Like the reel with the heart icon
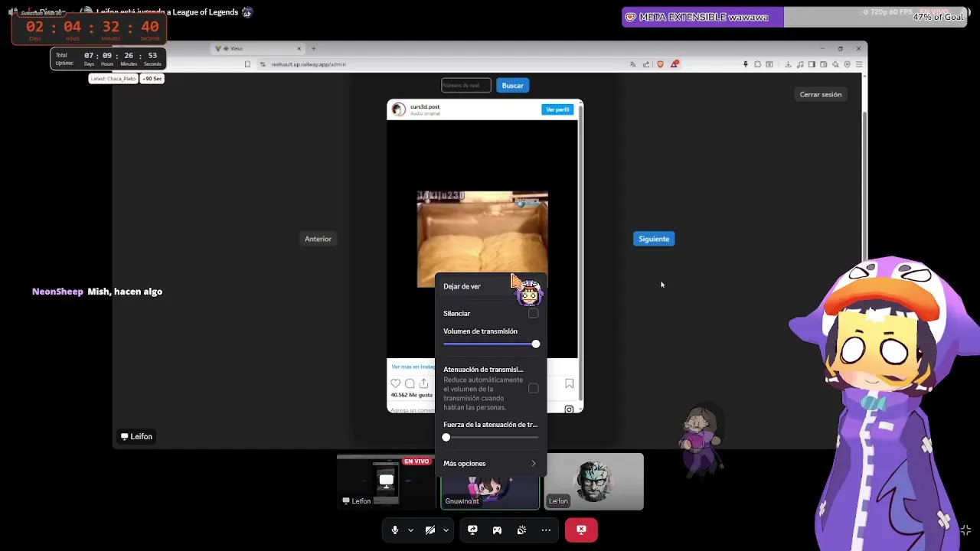 pos(395,383)
